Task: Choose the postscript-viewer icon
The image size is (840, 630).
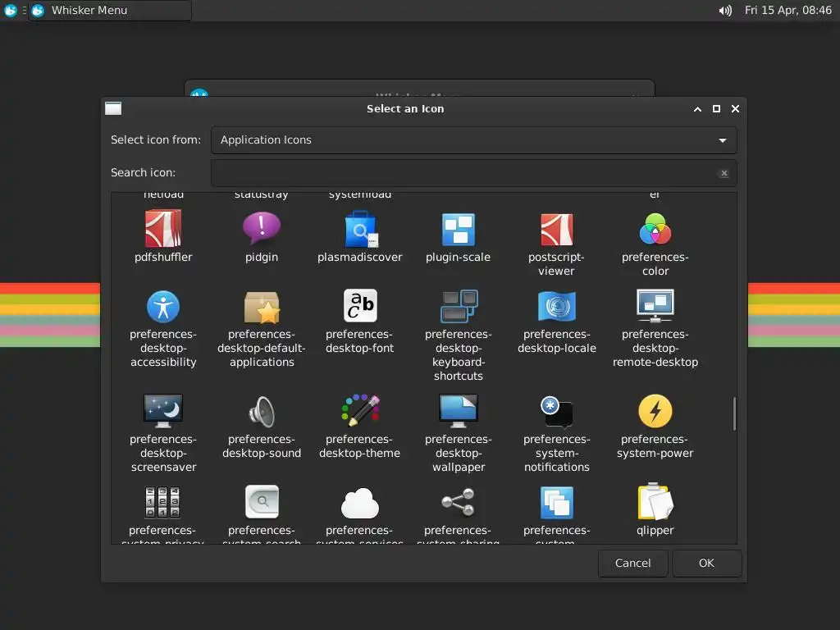Action: click(x=557, y=229)
